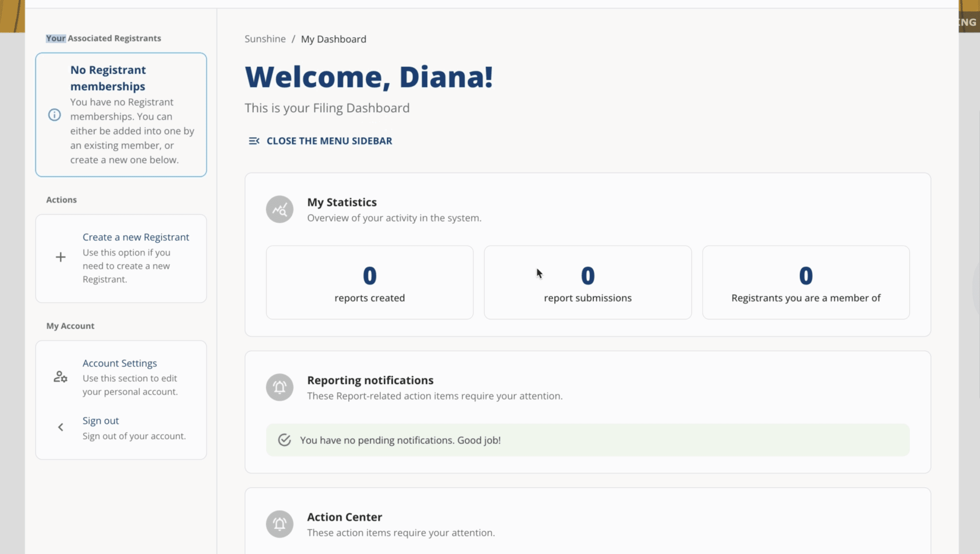Click the Sign out link
980x554 pixels.
tap(101, 421)
